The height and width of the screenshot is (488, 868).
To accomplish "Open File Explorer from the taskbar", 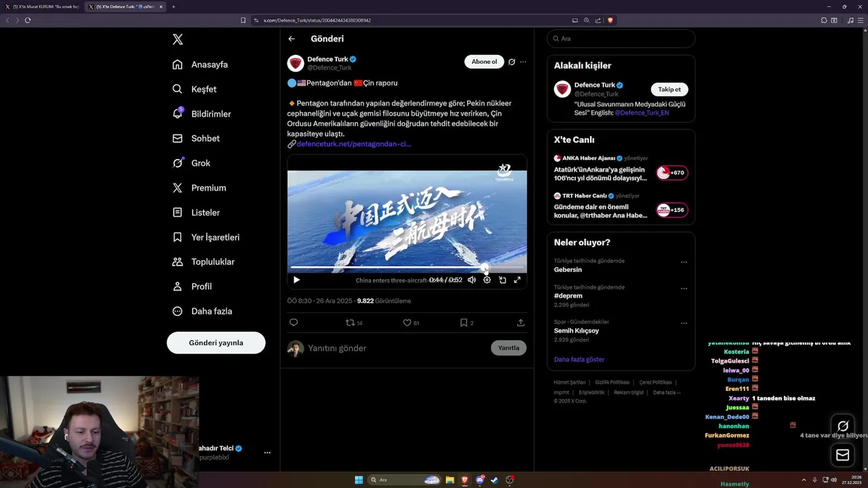I will tap(450, 480).
